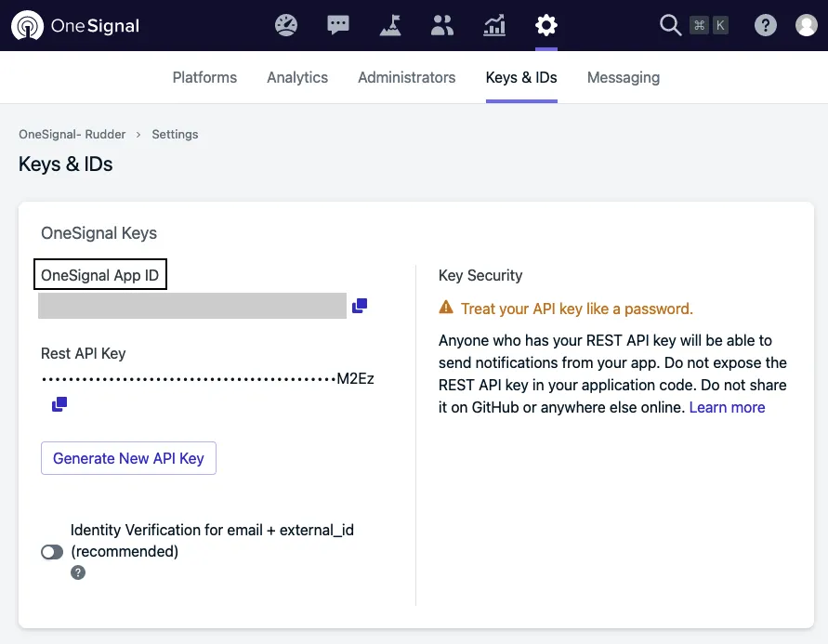The height and width of the screenshot is (644, 828).
Task: Open the Dashboard gauge icon
Action: (286, 25)
